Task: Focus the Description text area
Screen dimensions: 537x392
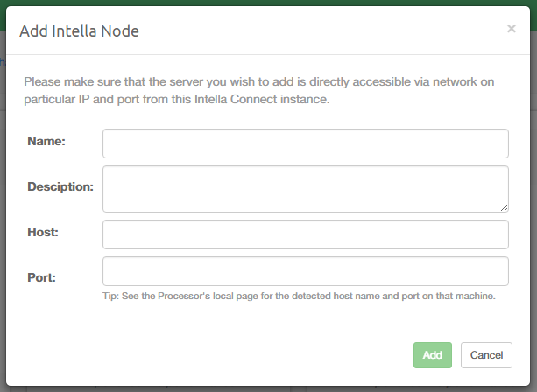Action: coord(305,188)
